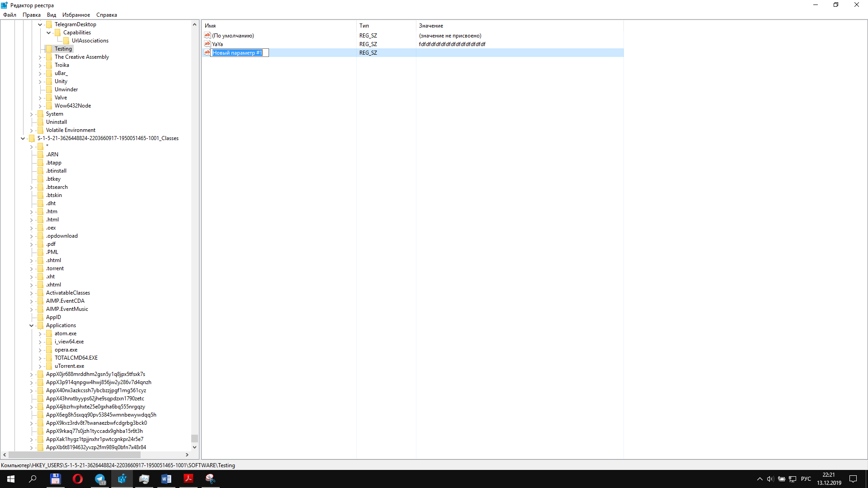The height and width of the screenshot is (488, 868).
Task: Click the floppy disk taskbar icon
Action: (56, 479)
